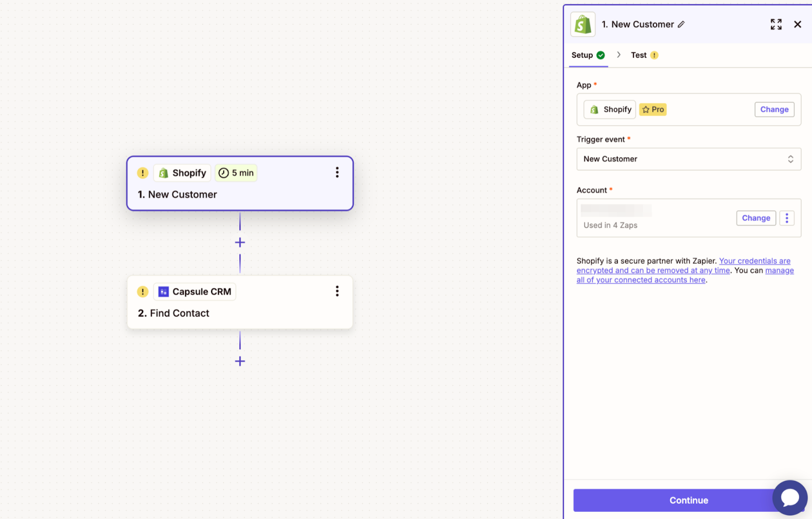Add step between Shopify and Capsule CRM
The height and width of the screenshot is (519, 812).
(x=240, y=243)
